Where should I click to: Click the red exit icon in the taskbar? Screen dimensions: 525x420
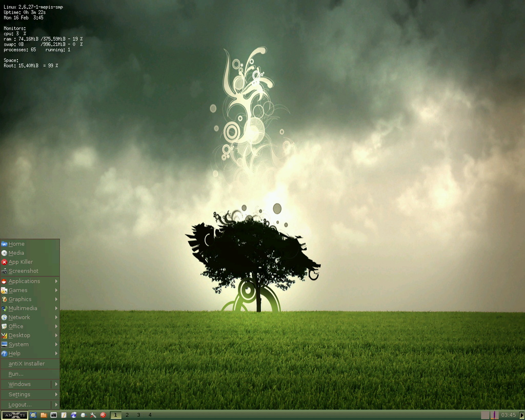click(103, 414)
